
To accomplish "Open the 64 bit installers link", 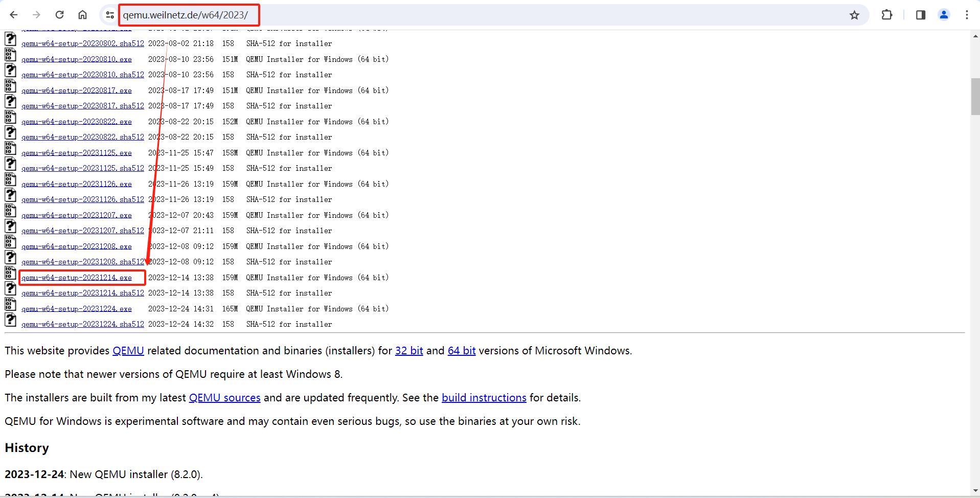I will (x=462, y=351).
